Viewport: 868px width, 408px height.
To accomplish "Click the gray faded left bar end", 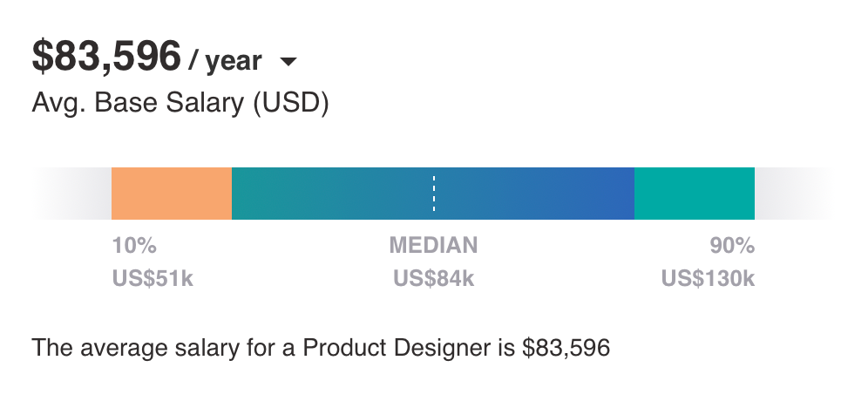I will [x=72, y=194].
